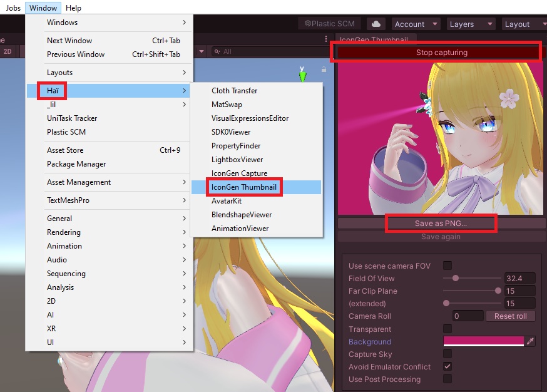Viewport: 547px width, 392px height.
Task: Open BlendshapeViewer from submenu
Action: tap(257, 215)
